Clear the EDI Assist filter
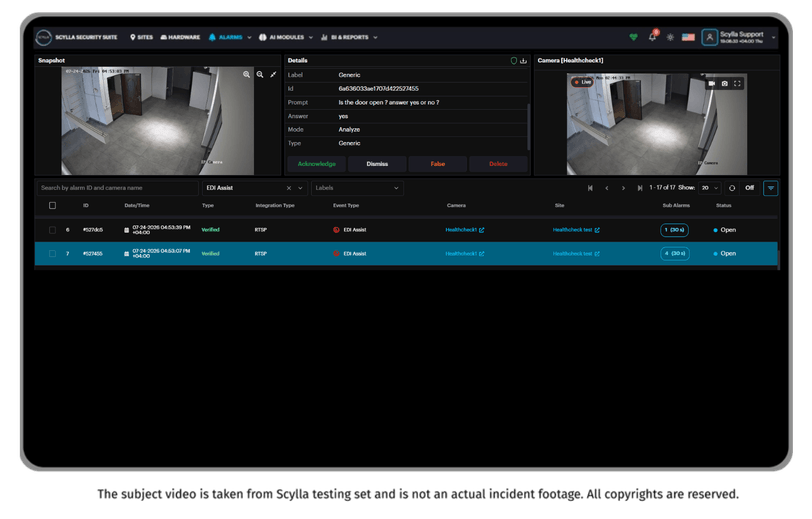This screenshot has height=519, width=812. click(289, 188)
